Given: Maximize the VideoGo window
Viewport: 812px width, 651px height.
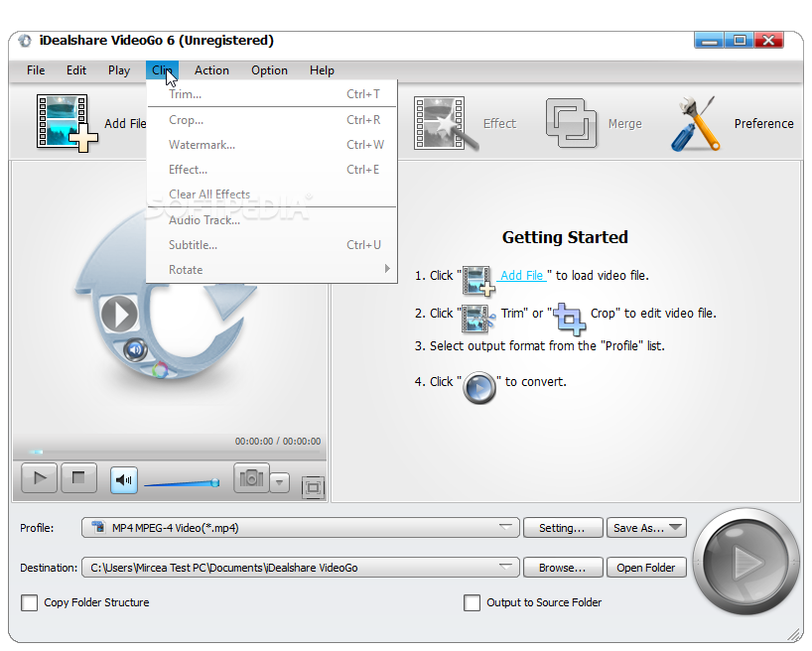Looking at the screenshot, I should coord(740,41).
